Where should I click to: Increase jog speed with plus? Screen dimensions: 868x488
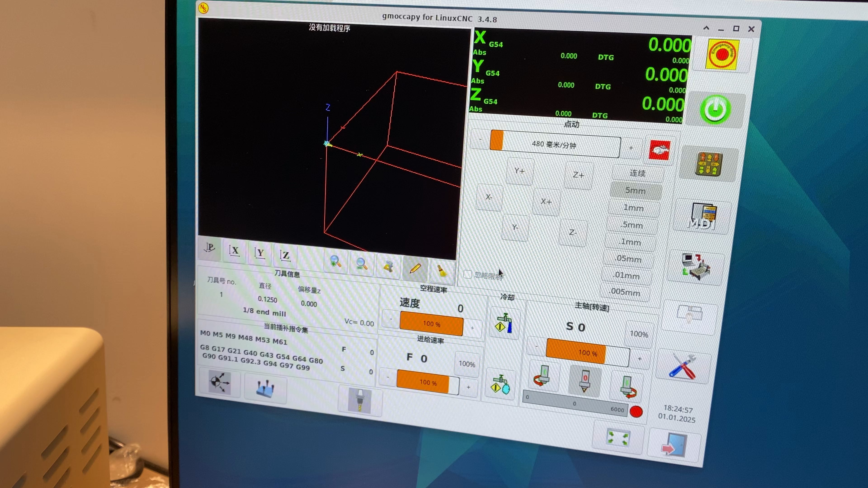(631, 148)
